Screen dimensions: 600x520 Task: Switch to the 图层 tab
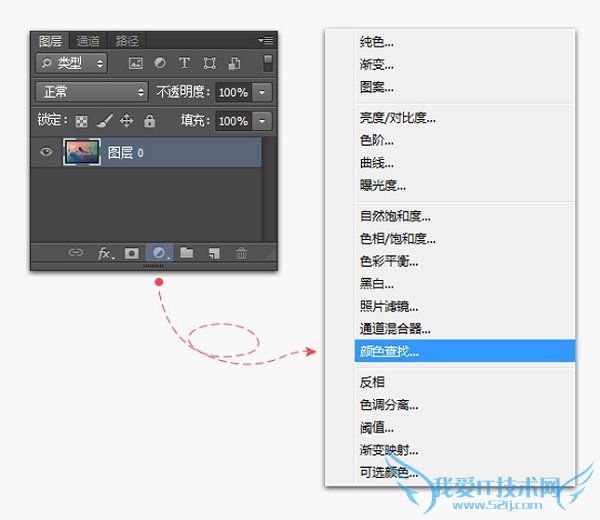pos(50,41)
